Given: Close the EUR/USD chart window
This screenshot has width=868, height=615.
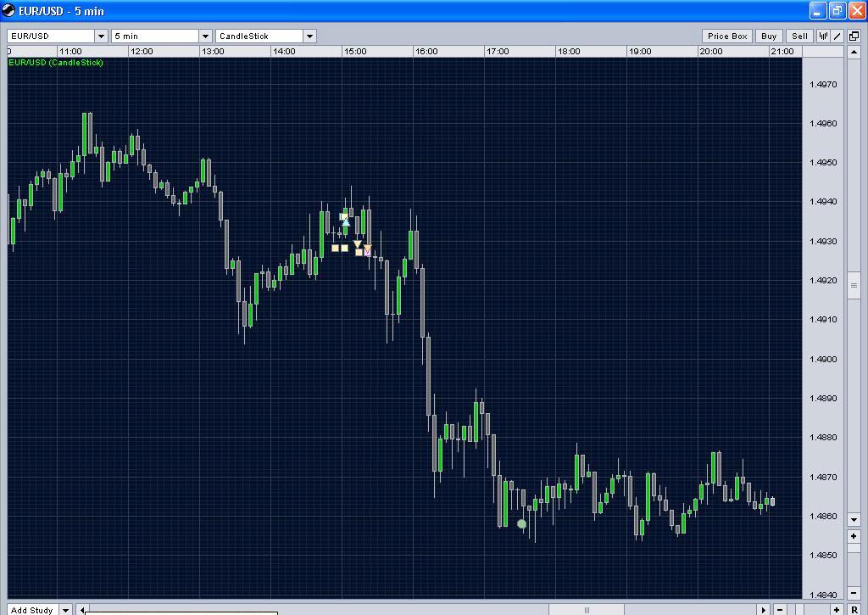Looking at the screenshot, I should tap(857, 10).
